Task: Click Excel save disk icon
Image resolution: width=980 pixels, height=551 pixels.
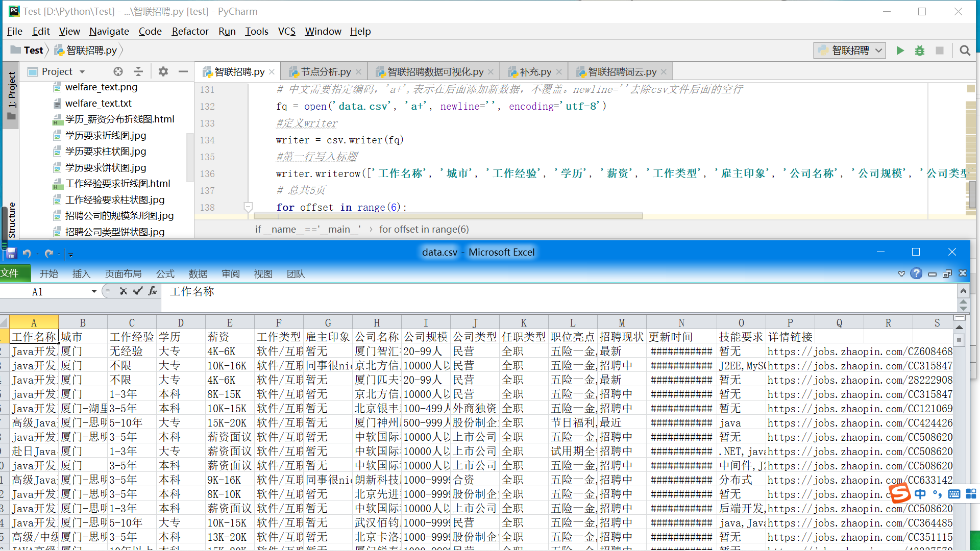Action: (12, 254)
